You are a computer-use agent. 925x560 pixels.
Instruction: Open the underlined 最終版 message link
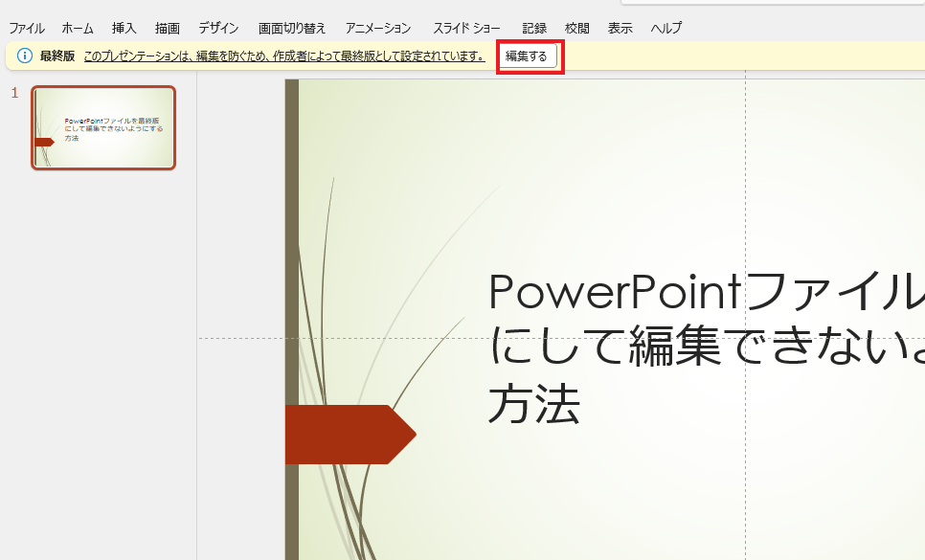coord(284,56)
